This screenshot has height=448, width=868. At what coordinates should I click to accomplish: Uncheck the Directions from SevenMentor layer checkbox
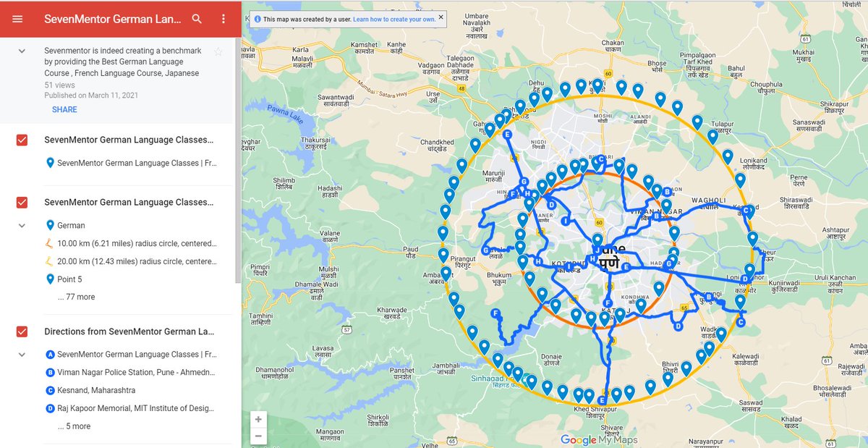click(x=22, y=331)
